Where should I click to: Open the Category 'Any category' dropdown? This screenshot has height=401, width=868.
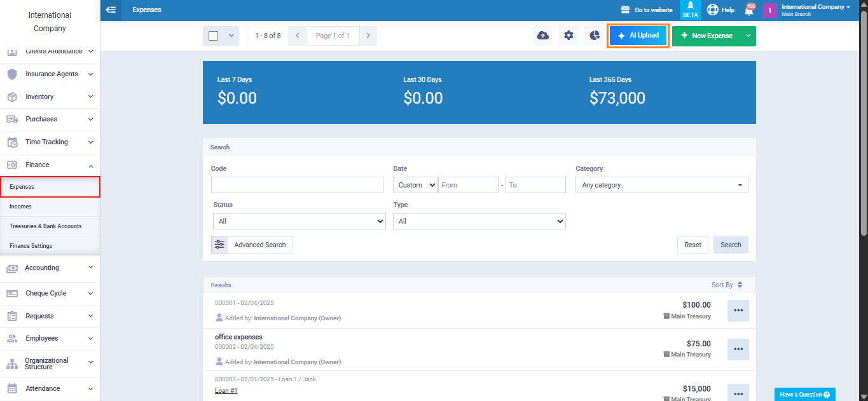661,185
